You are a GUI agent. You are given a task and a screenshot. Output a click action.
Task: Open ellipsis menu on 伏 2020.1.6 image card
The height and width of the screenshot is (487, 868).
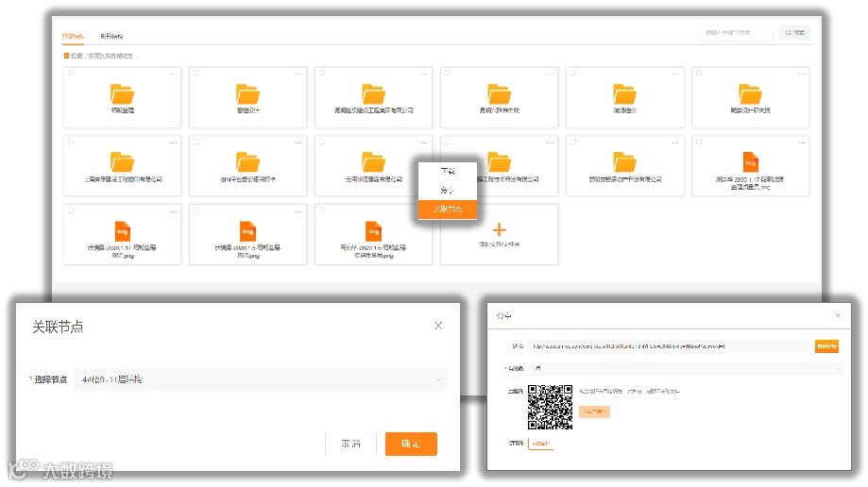click(298, 211)
